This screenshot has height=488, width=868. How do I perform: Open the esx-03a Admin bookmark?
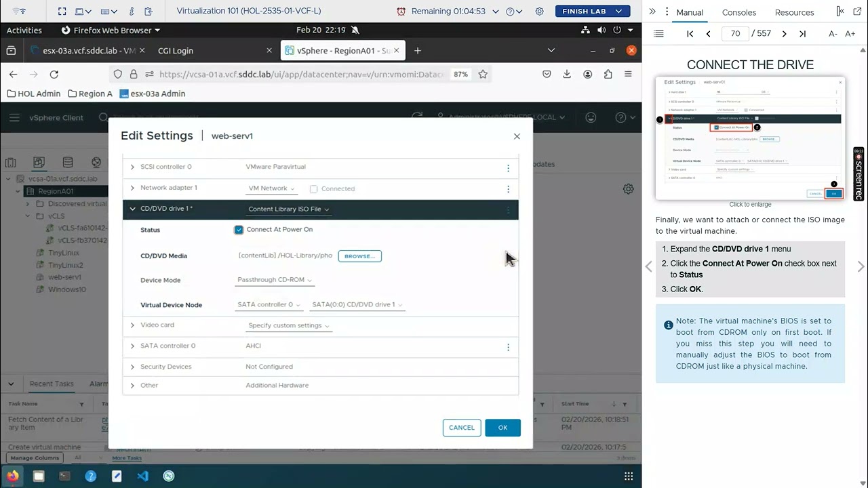(152, 94)
